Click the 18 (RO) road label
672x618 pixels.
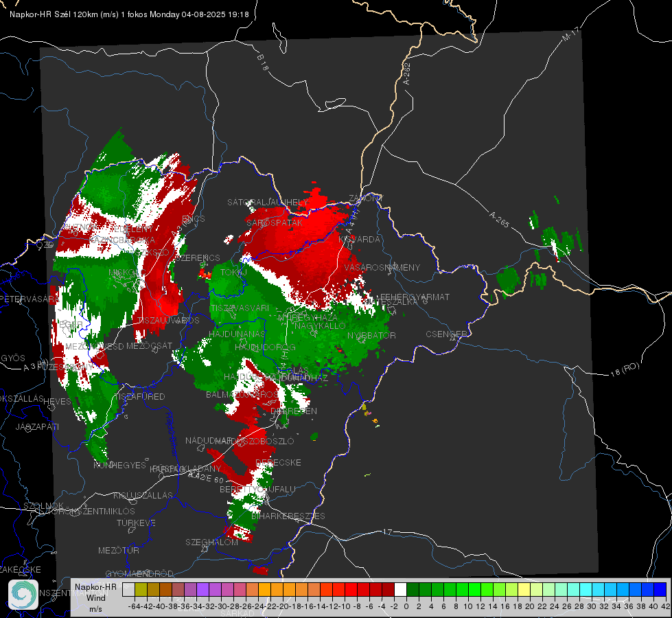point(625,369)
